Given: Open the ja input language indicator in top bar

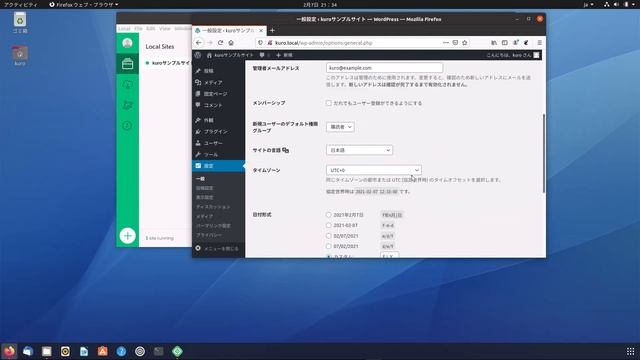Looking at the screenshot, I should click(588, 4).
